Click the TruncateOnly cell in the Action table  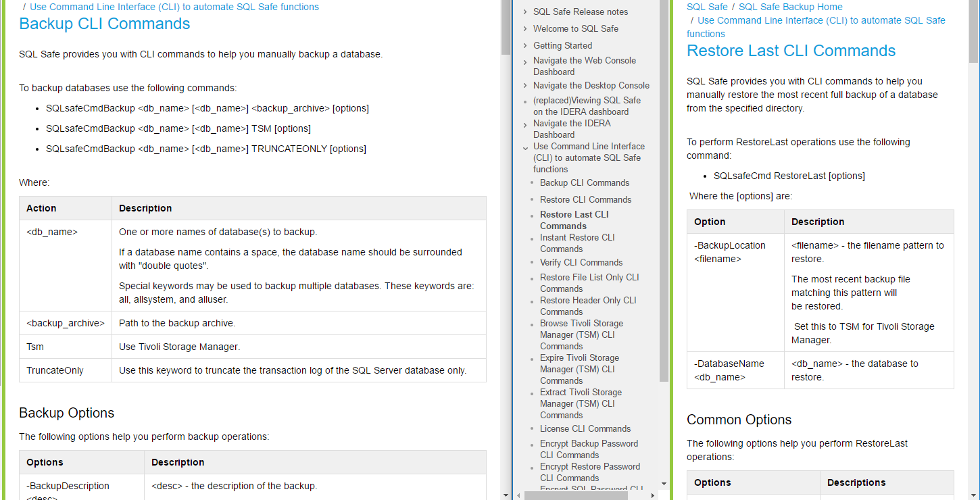point(66,370)
